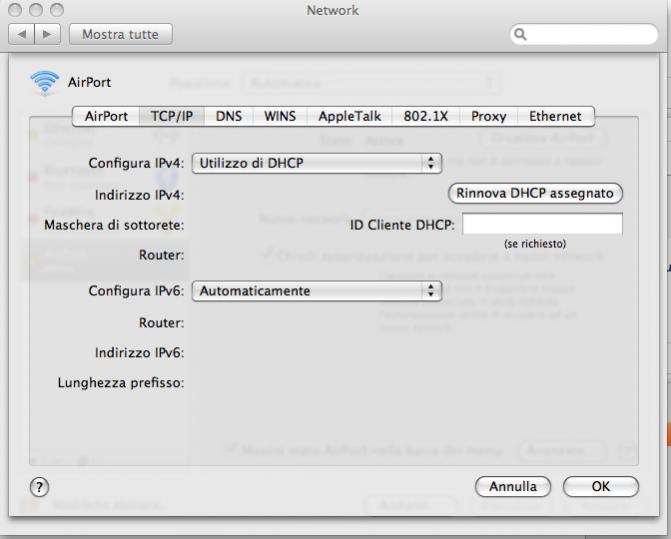Open the Configura IPv6 dropdown

(317, 291)
